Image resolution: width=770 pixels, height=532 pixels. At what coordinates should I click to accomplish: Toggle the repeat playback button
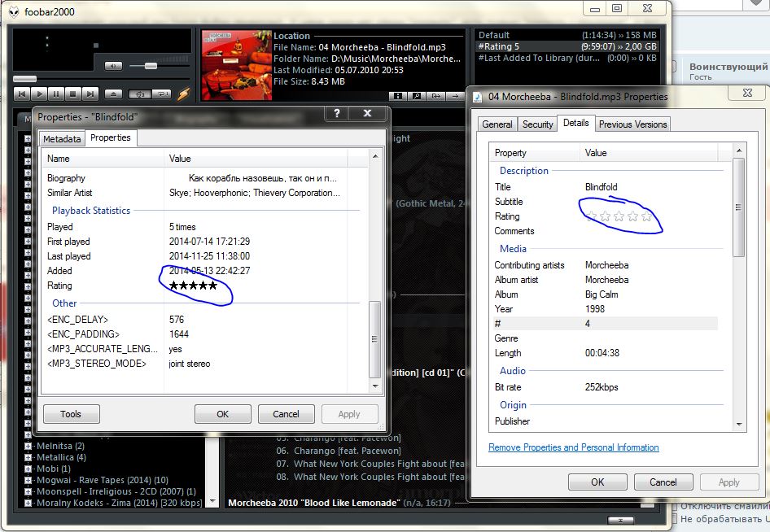click(161, 94)
